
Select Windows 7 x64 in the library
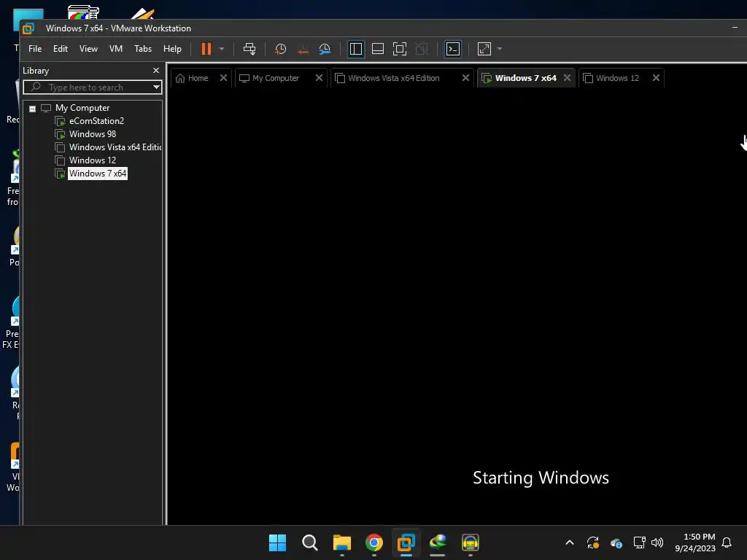pyautogui.click(x=97, y=174)
